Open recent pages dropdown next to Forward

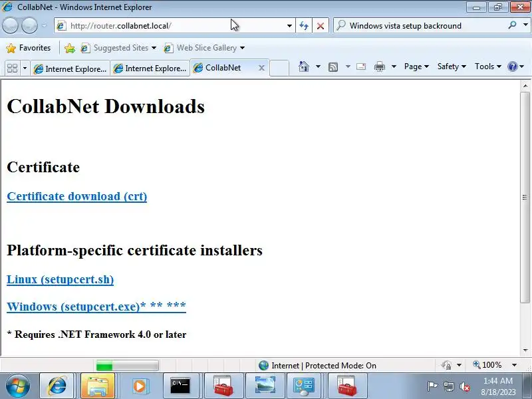(44, 25)
